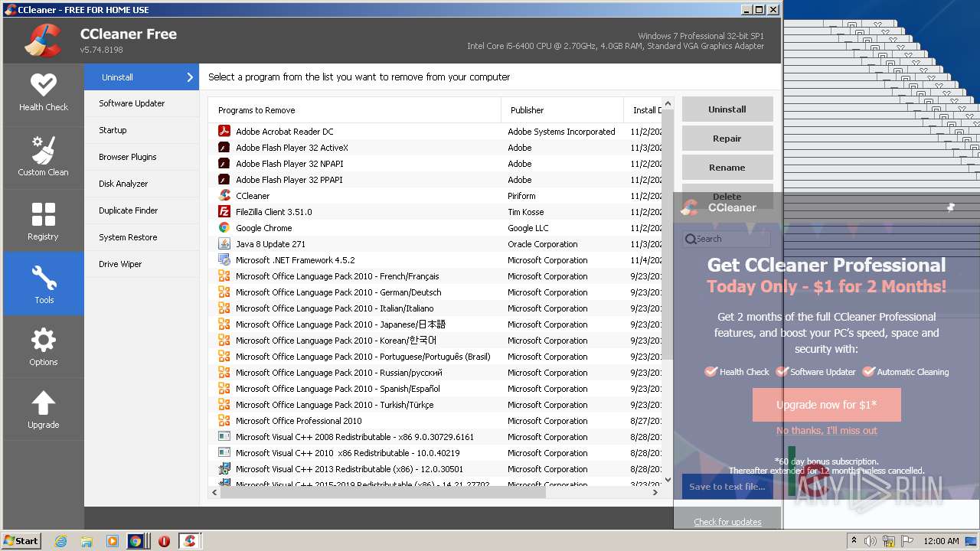Click the Microsoft .NET Framework 4.5.2 icon
Viewport: 980px width, 551px height.
coord(224,259)
